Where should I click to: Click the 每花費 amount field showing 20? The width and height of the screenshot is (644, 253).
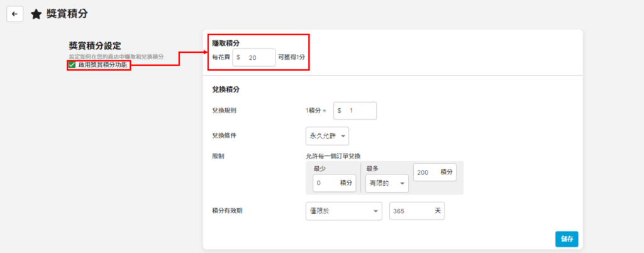[254, 57]
